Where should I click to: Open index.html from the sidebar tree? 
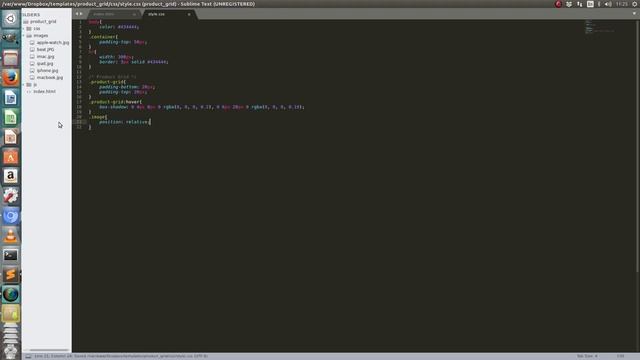(x=44, y=91)
